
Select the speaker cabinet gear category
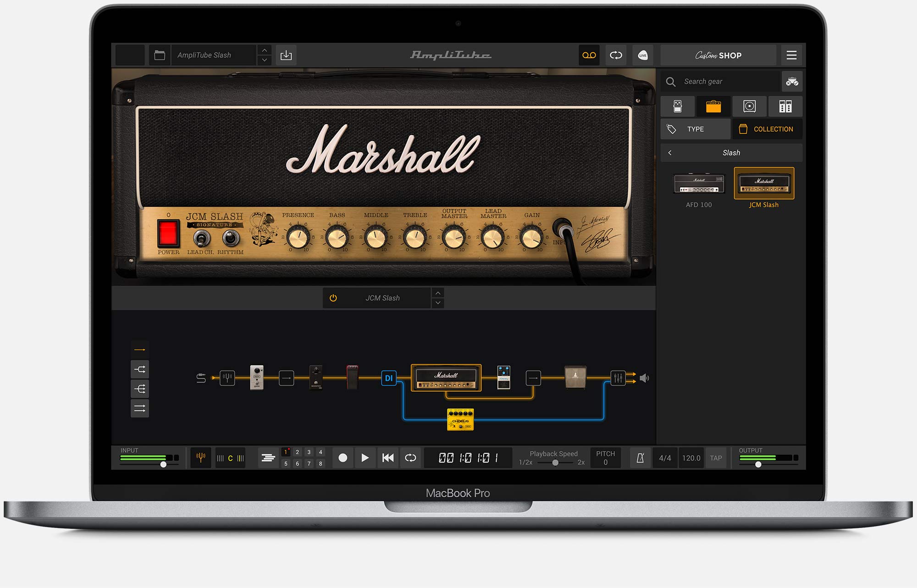tap(749, 106)
